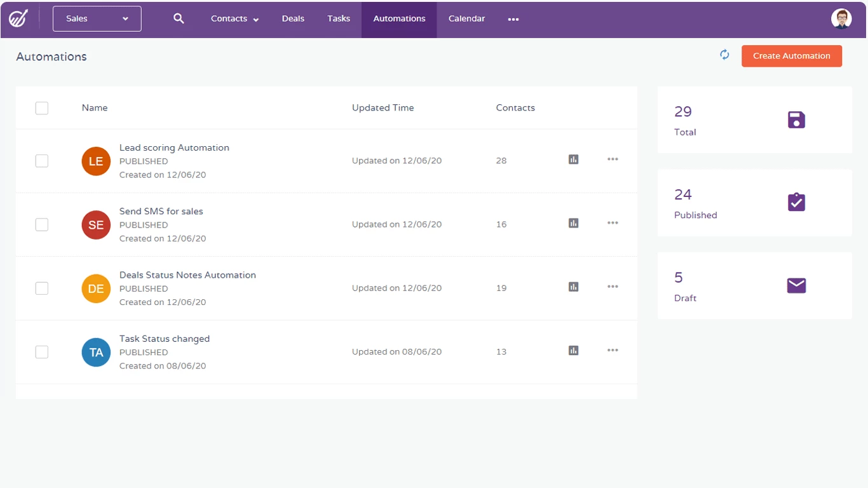Image resolution: width=868 pixels, height=488 pixels.
Task: Check the Lead scoring Automation row checkbox
Action: coord(42,161)
